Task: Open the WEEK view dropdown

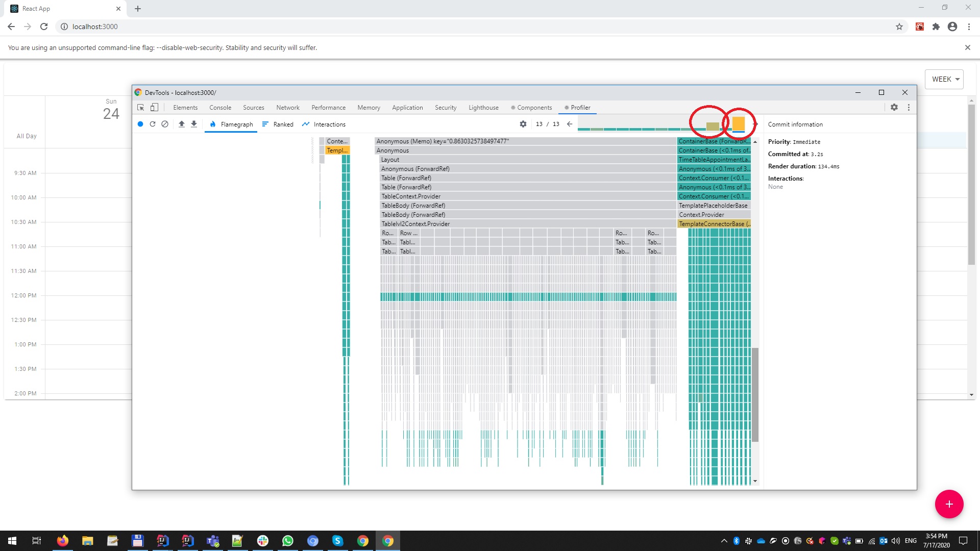Action: pos(944,79)
